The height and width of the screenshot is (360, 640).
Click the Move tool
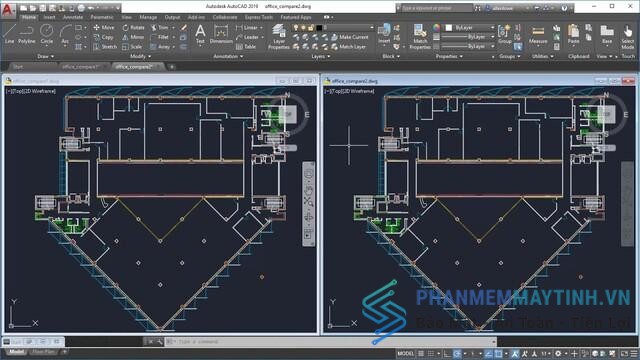pos(104,27)
